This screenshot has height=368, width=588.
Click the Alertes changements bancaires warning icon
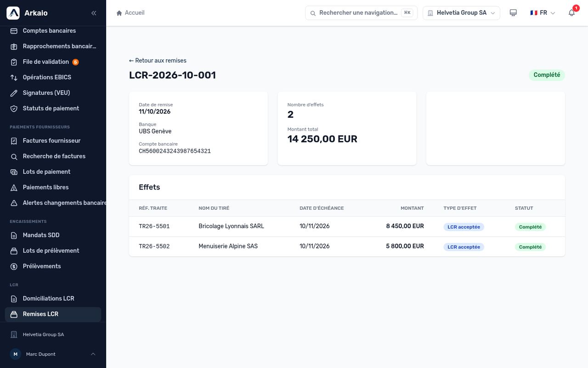[x=14, y=203]
